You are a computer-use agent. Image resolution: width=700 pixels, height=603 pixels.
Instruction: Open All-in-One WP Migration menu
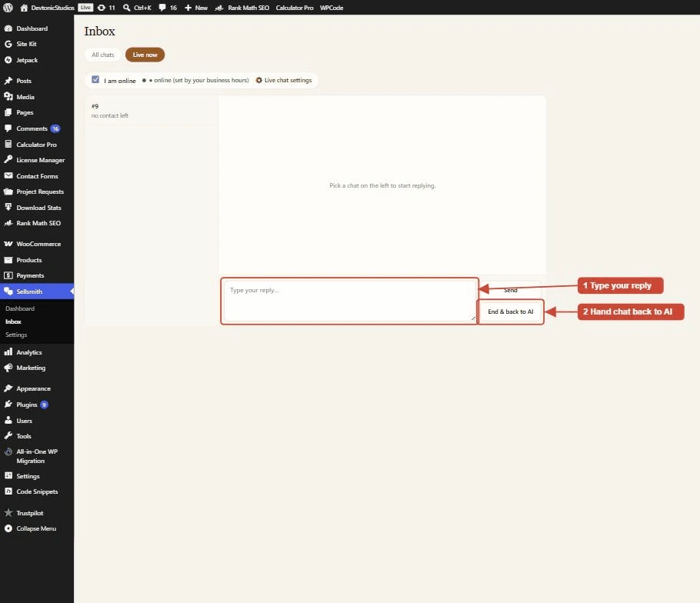tap(37, 456)
